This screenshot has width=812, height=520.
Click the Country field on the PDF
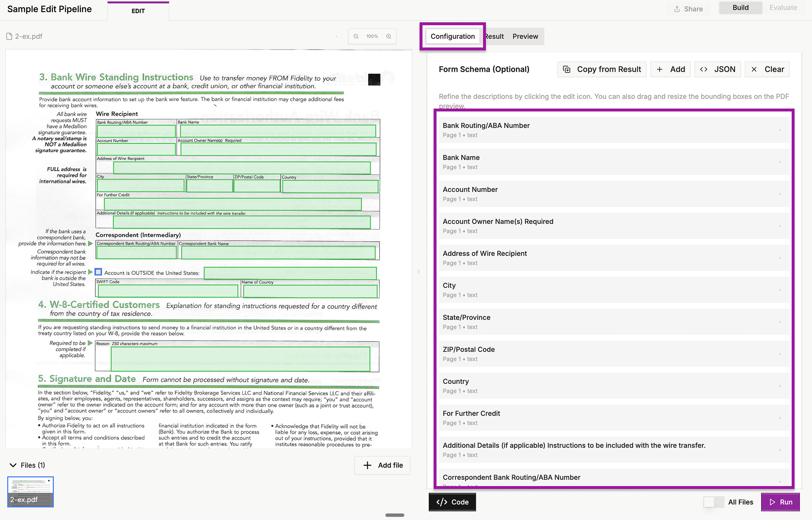[330, 186]
